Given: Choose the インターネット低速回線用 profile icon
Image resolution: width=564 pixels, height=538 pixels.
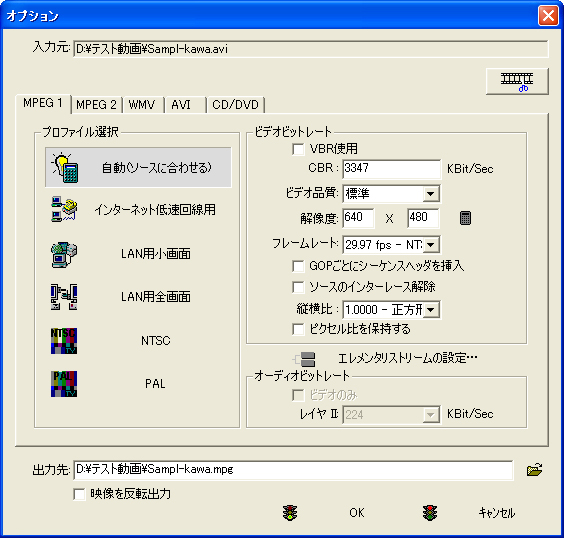Looking at the screenshot, I should coord(64,209).
